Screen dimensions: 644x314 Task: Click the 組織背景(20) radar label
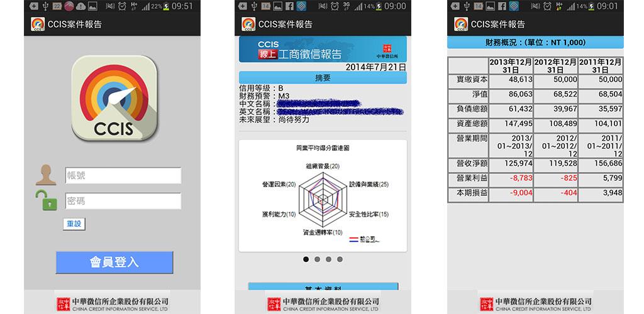(x=323, y=166)
